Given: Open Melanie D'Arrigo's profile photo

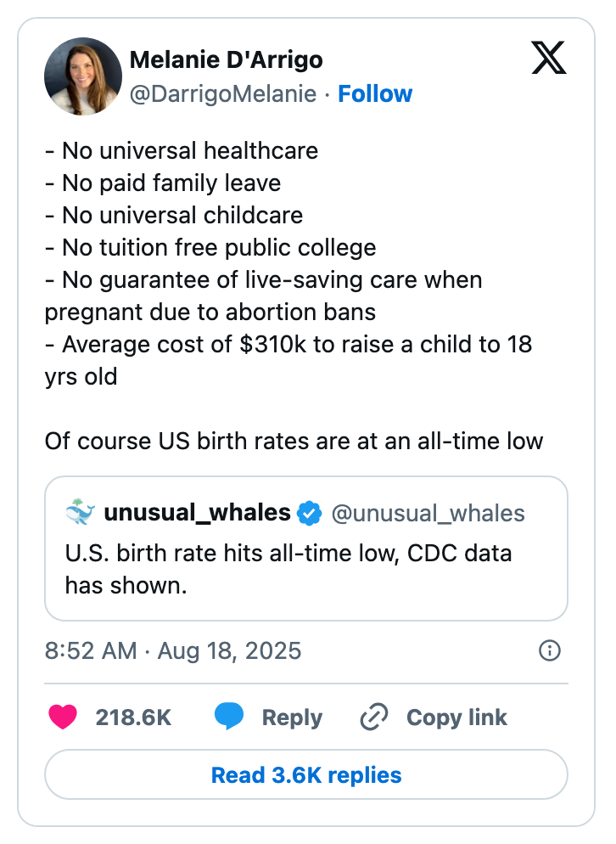Looking at the screenshot, I should click(83, 76).
